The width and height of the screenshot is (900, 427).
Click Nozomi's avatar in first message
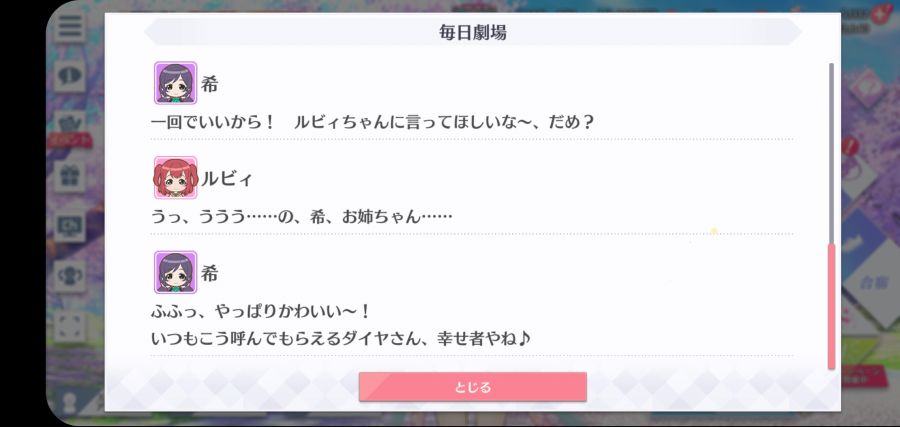[175, 83]
